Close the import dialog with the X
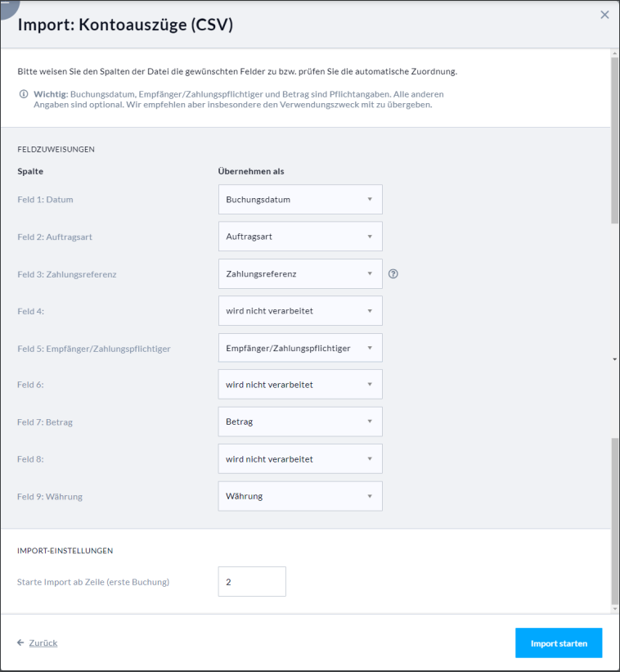The height and width of the screenshot is (672, 620). pyautogui.click(x=604, y=15)
